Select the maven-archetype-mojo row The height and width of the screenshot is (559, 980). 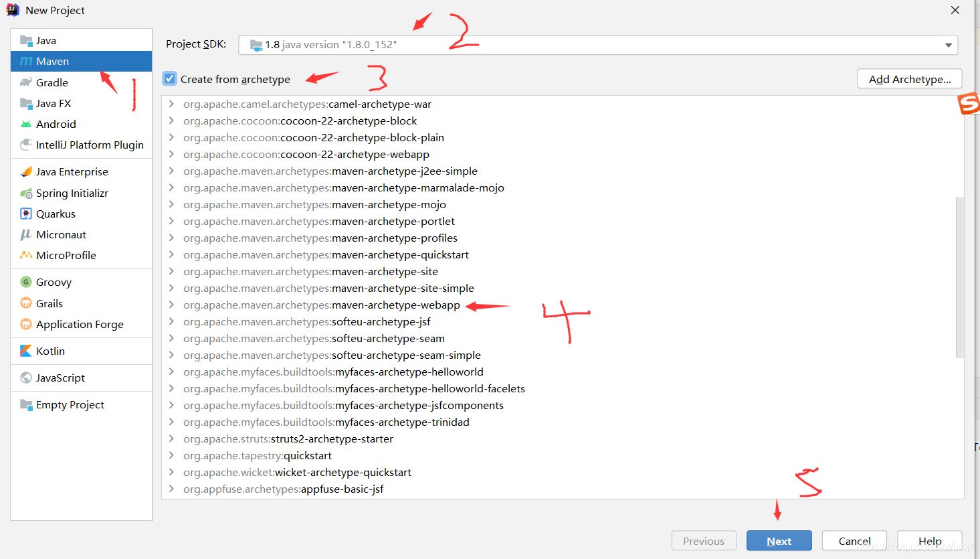pyautogui.click(x=559, y=204)
